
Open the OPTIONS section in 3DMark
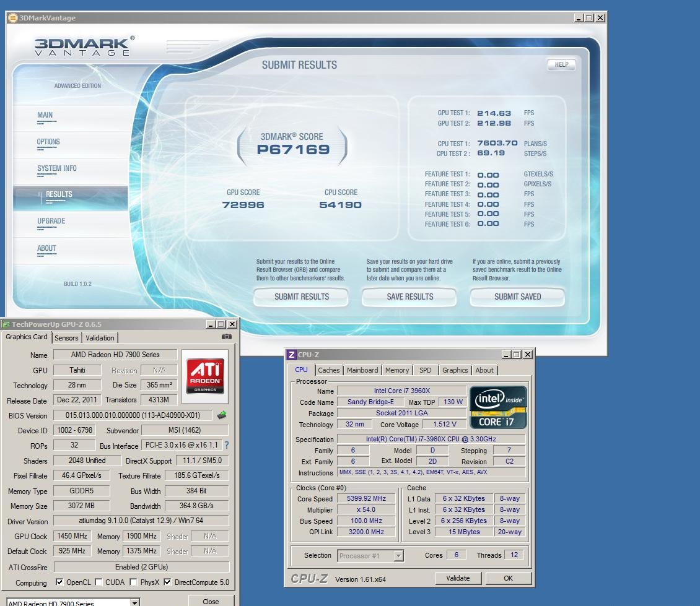tap(48, 142)
